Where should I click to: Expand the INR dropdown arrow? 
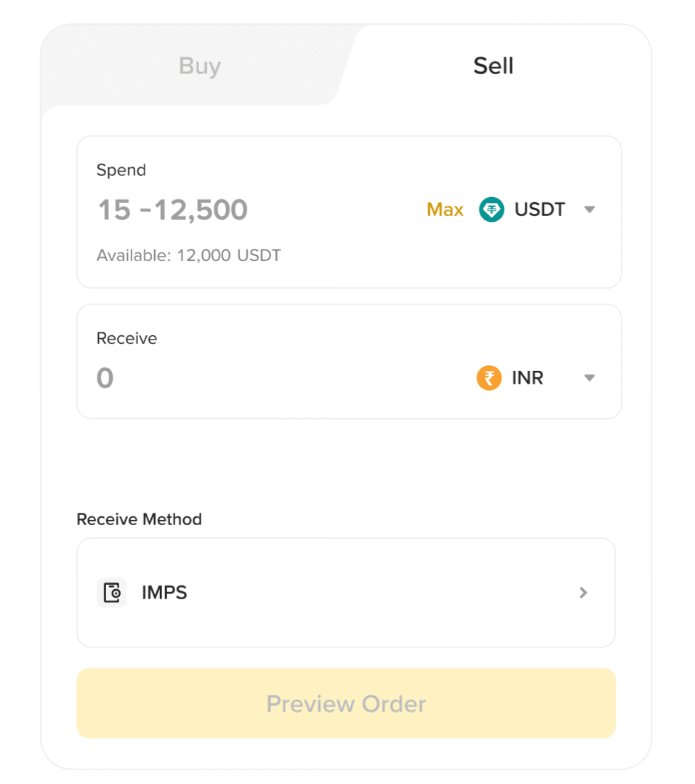[590, 378]
